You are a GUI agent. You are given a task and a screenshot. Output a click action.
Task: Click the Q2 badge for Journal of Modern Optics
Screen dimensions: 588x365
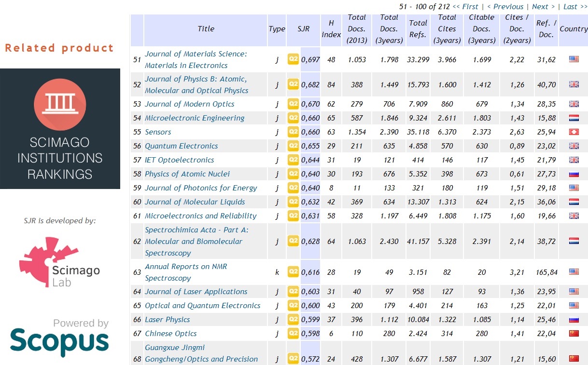click(294, 104)
